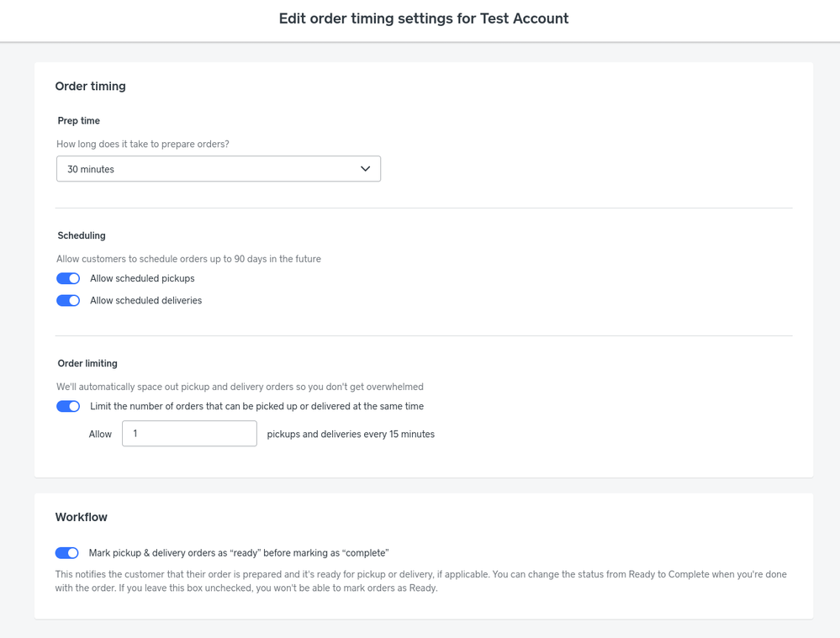Click the 'Allow scheduled pickups' label text
Screen dimensions: 840x638
tap(142, 278)
